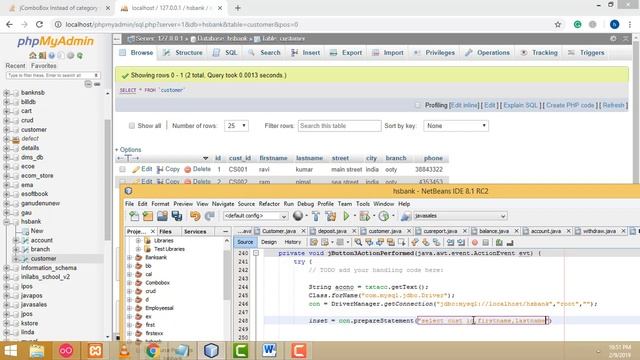Click the editor find selection magnifier icon
Image resolution: width=640 pixels, height=360 pixels.
(358, 242)
